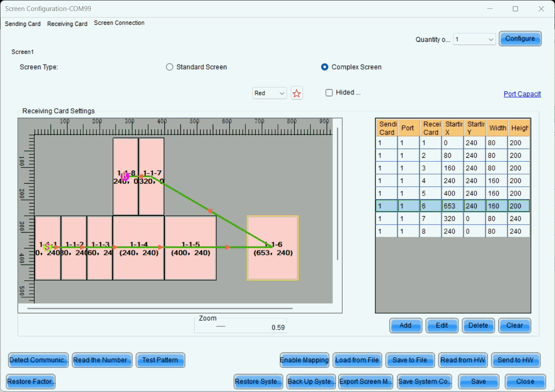This screenshot has height=392, width=555.
Task: Switch to the Sending Card tab
Action: (x=23, y=24)
